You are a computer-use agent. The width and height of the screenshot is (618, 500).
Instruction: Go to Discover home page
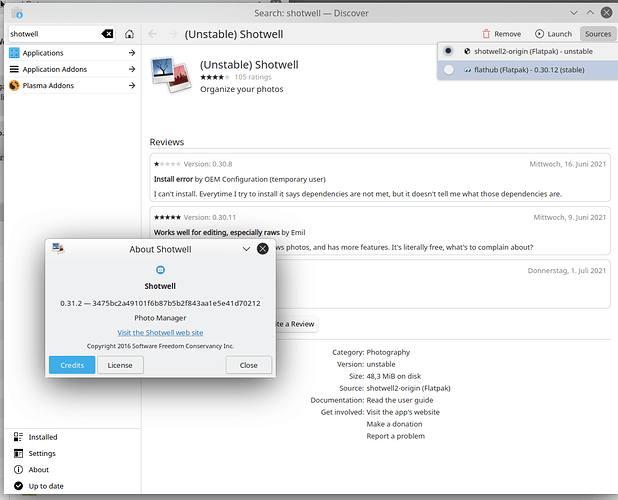pos(129,34)
